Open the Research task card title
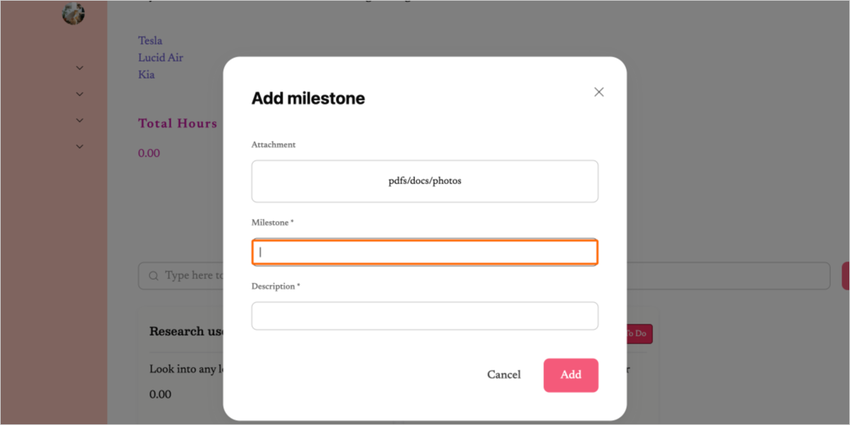The image size is (850, 425). [186, 332]
